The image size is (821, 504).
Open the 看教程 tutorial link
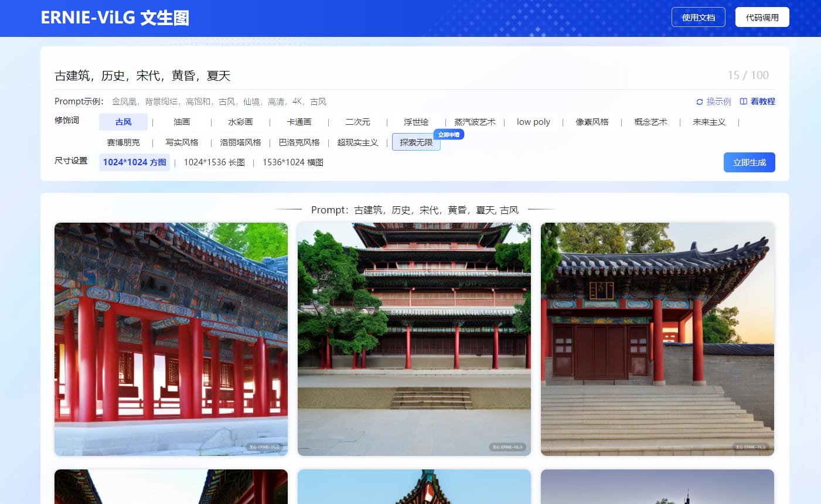point(763,102)
